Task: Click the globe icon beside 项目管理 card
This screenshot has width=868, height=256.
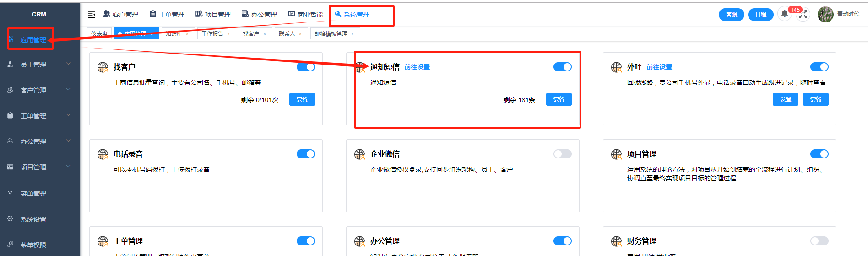Action: (617, 154)
